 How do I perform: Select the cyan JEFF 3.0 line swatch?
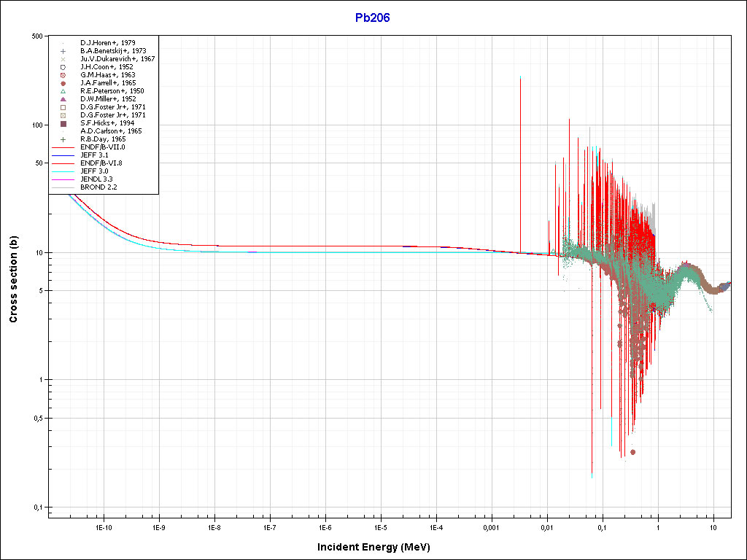63,171
